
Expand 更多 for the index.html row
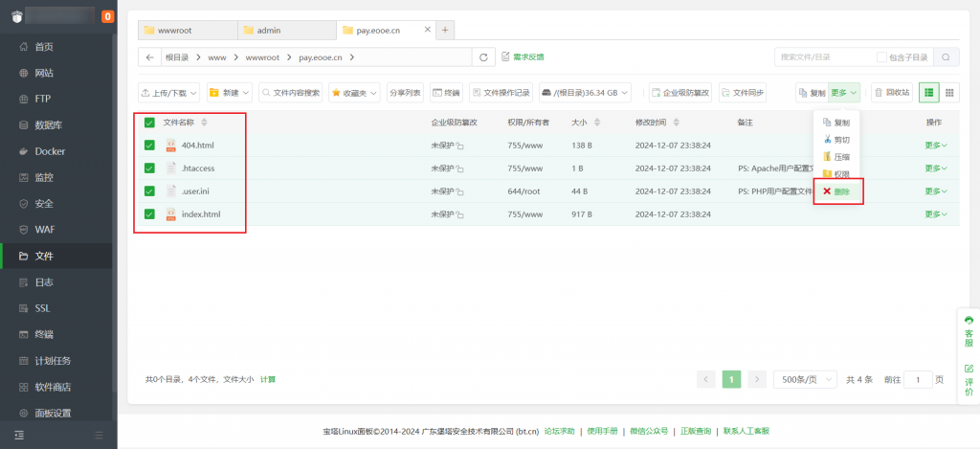935,214
